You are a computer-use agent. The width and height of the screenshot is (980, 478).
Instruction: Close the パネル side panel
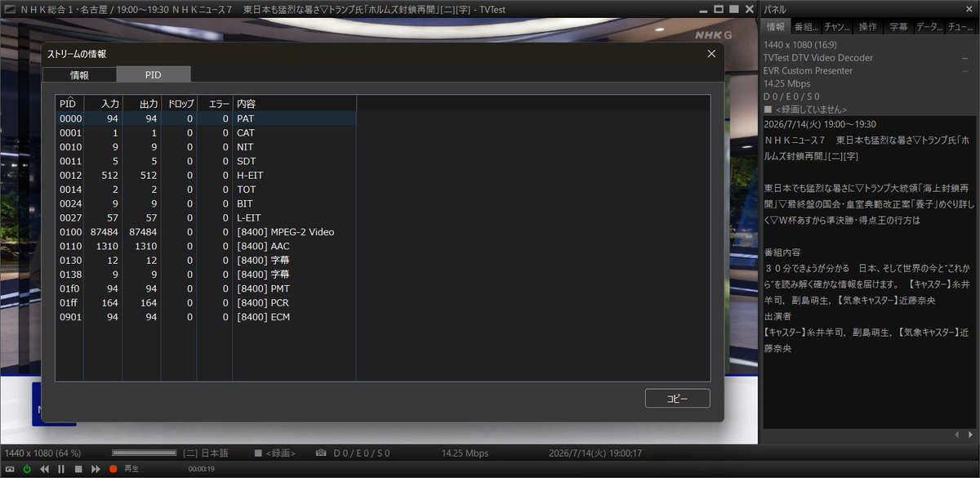(969, 8)
